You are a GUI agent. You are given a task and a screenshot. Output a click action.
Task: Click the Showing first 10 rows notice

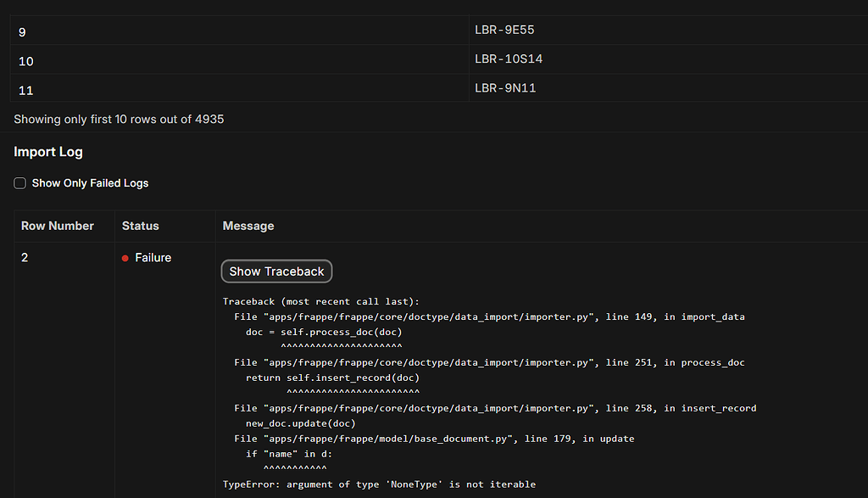click(119, 119)
